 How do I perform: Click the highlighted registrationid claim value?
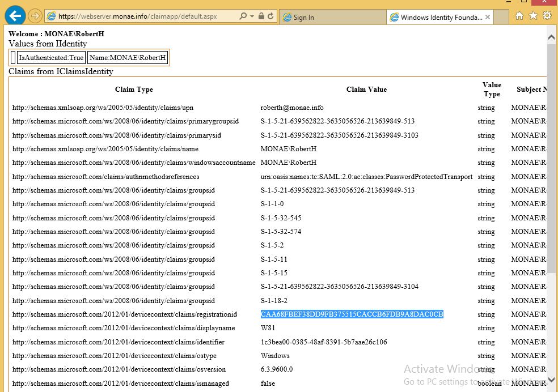click(352, 314)
